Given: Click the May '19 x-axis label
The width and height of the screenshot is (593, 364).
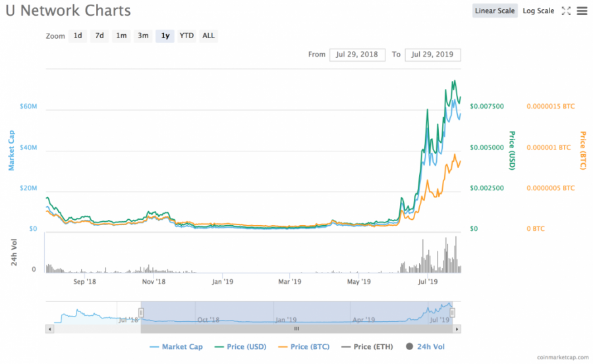Looking at the screenshot, I should coord(359,282).
